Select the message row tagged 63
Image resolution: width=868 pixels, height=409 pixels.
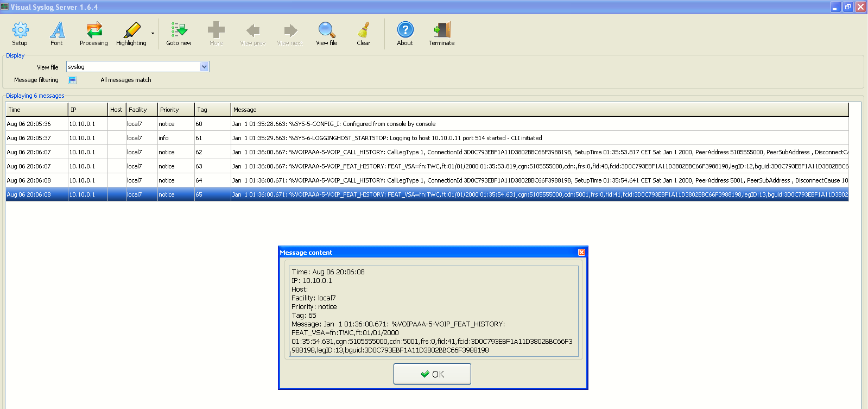427,166
